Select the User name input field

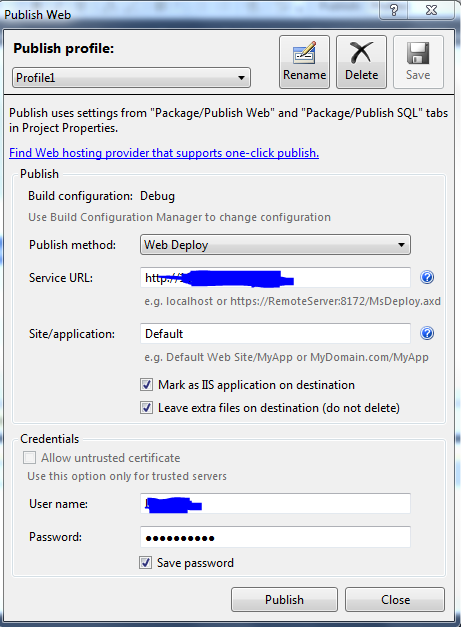pos(275,503)
